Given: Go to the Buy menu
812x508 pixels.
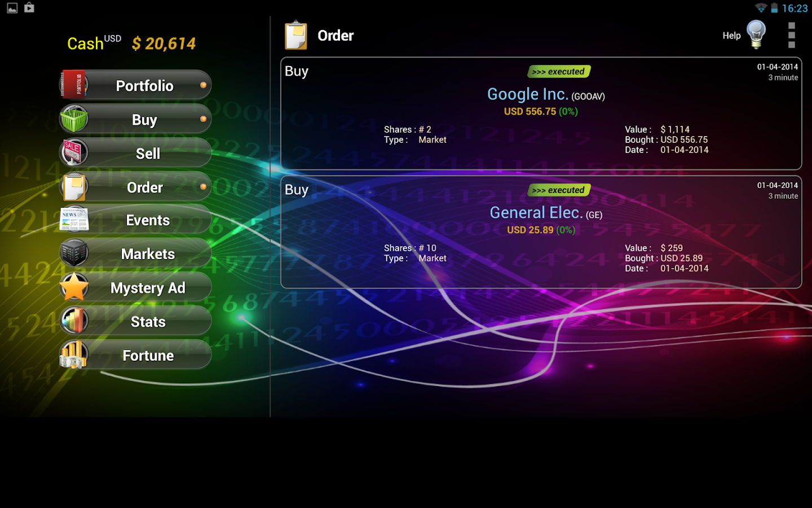Looking at the screenshot, I should pyautogui.click(x=135, y=119).
